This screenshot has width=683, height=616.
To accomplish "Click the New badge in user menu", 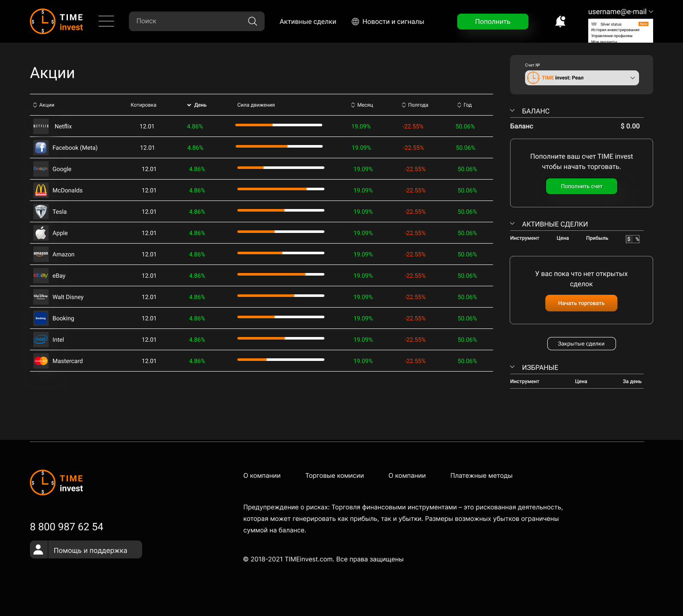I will (644, 24).
